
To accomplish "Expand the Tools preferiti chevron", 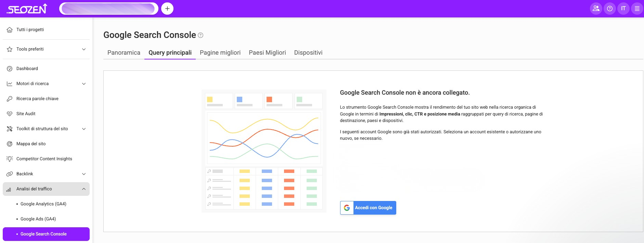I will pos(84,49).
